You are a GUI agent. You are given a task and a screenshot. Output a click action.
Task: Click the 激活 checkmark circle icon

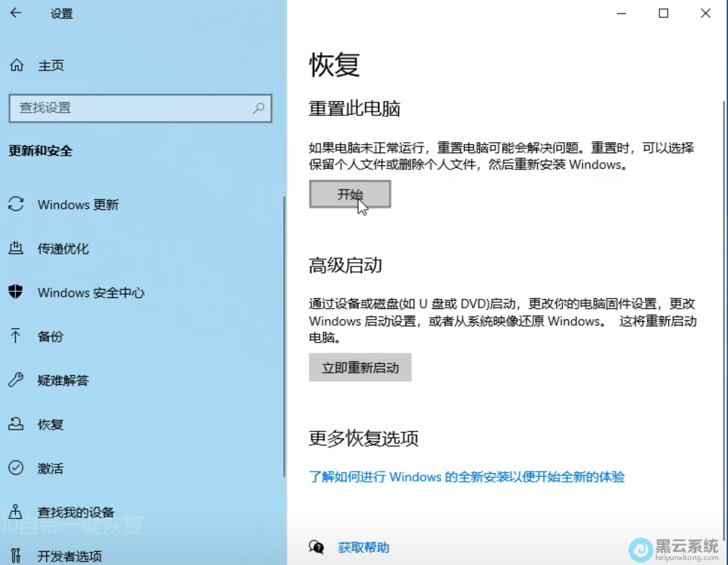point(16,468)
